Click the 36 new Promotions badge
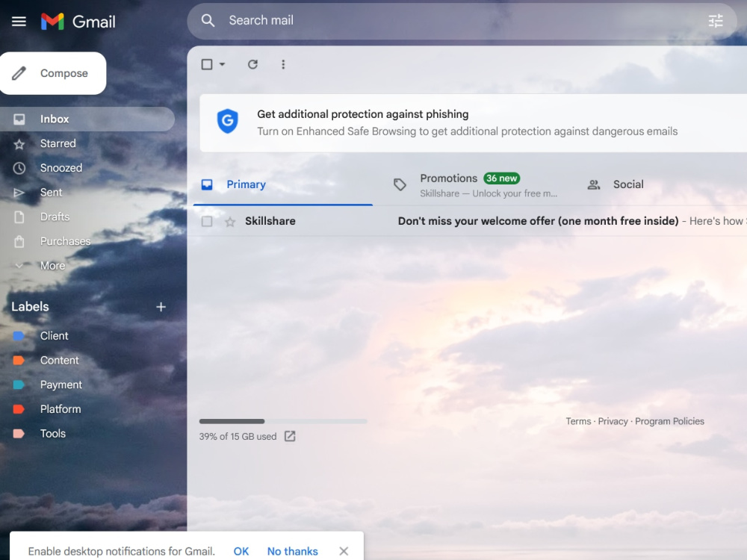 pyautogui.click(x=502, y=178)
